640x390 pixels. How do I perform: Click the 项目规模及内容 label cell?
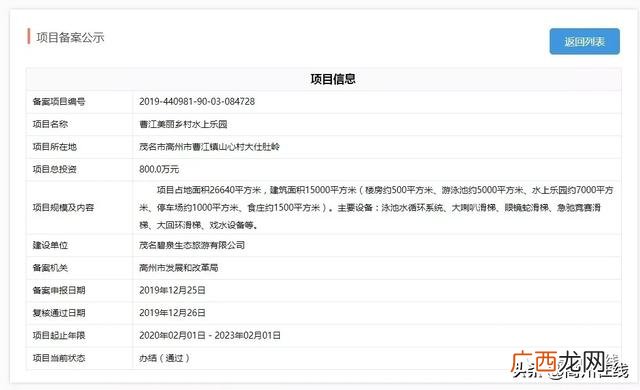coord(79,207)
